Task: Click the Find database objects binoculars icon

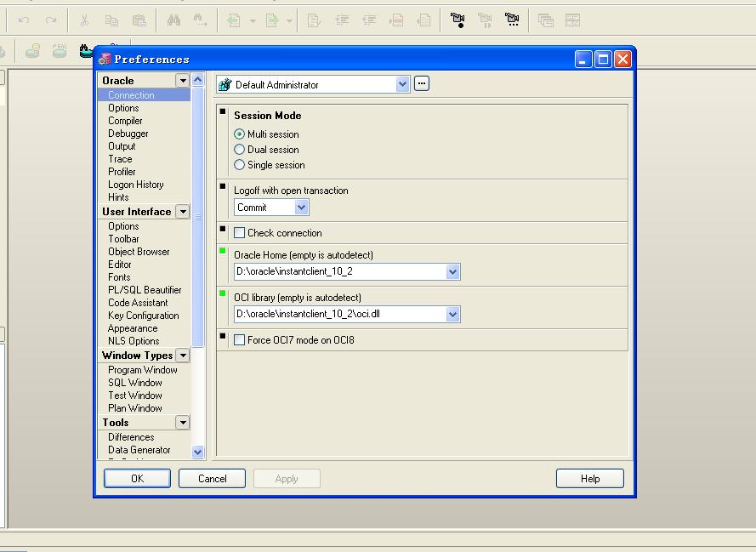Action: [85, 51]
